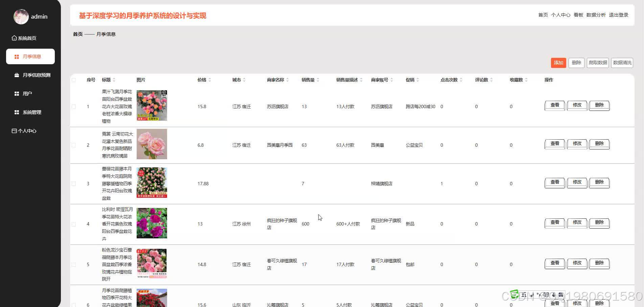Toggle the select-all checkbox in table header
The image size is (644, 307).
(74, 79)
